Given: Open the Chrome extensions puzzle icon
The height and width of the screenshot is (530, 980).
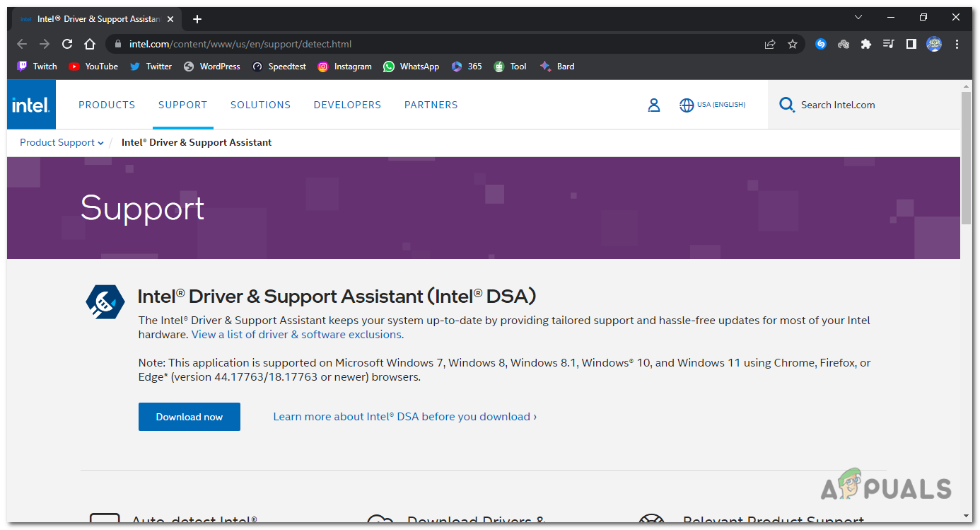Looking at the screenshot, I should [x=865, y=43].
